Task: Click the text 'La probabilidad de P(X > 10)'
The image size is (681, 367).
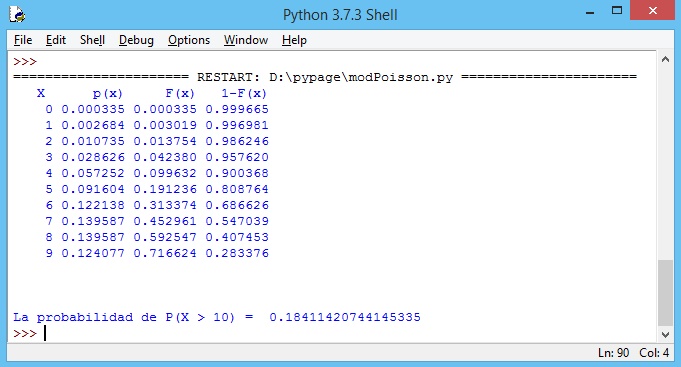Action: click(124, 317)
